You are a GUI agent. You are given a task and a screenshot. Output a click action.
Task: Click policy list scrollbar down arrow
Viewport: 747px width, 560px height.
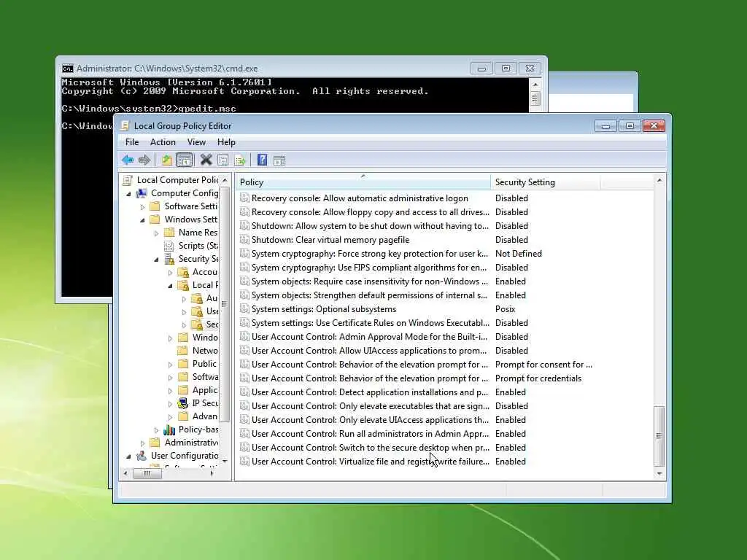(x=659, y=473)
